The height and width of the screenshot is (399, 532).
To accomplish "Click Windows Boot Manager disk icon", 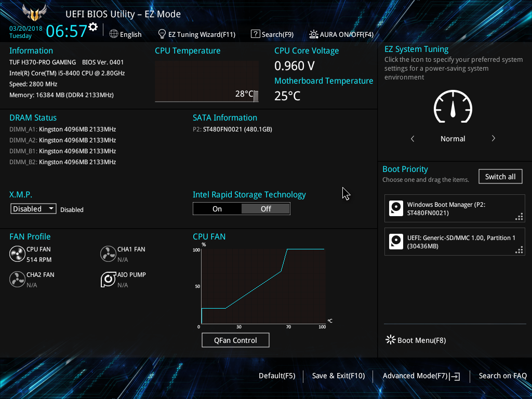I will (x=396, y=208).
